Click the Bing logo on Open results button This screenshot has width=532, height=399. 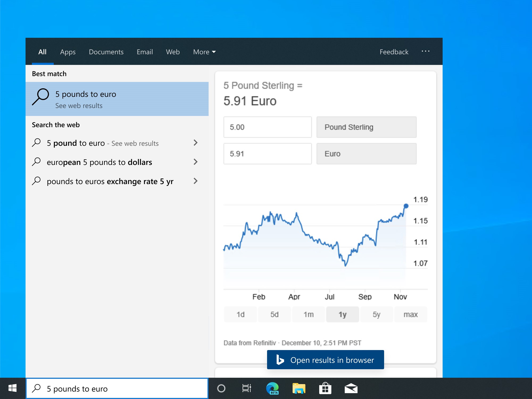click(280, 360)
